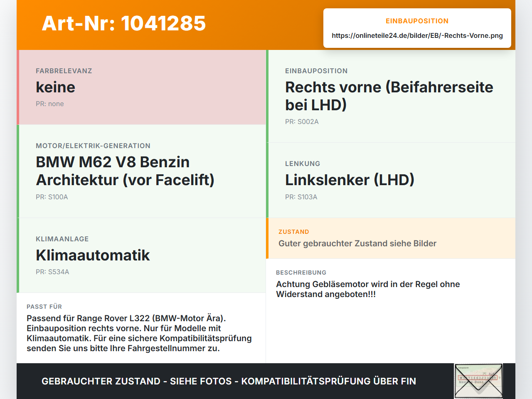Viewport: 532px width, 399px height.
Task: Select 'Guter gebrauchter Zustand siehe Bilder' text
Action: click(357, 243)
